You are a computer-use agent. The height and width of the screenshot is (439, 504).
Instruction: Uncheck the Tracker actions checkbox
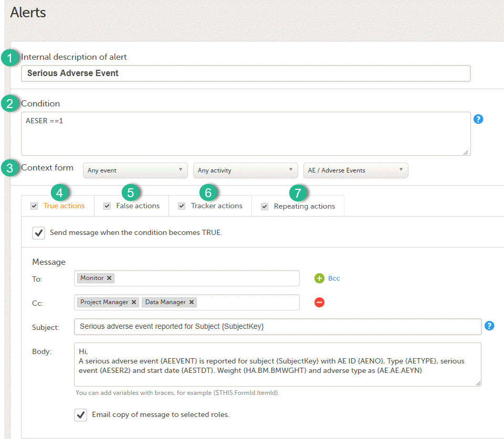tap(181, 206)
